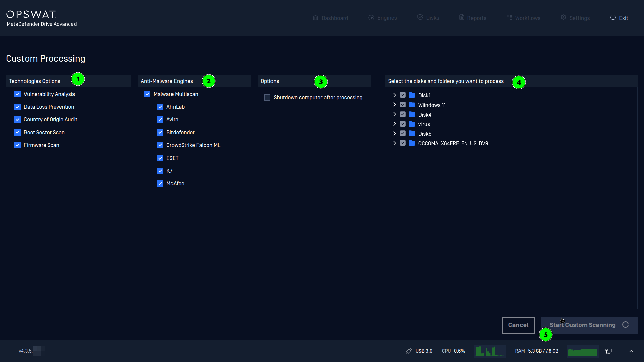
Task: Toggle Malware Multiscan checkbox
Action: click(147, 94)
